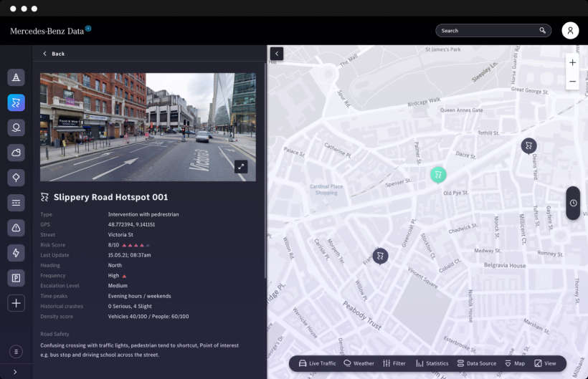Expand the sidebar with bottom chevron
This screenshot has width=588, height=379.
tap(15, 372)
